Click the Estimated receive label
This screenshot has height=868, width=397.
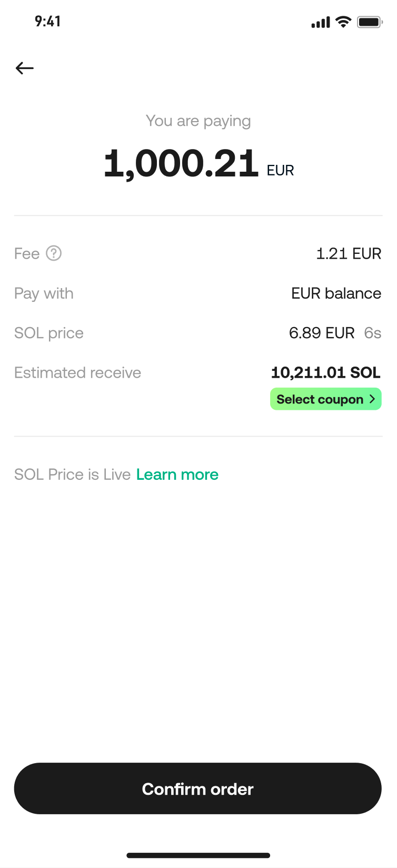77,372
